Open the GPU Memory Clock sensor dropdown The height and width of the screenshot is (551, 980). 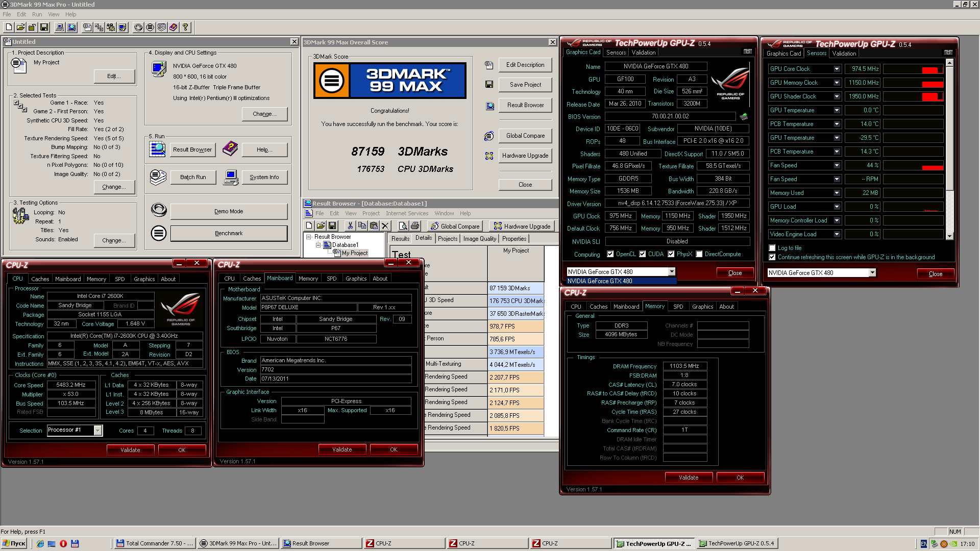(837, 83)
